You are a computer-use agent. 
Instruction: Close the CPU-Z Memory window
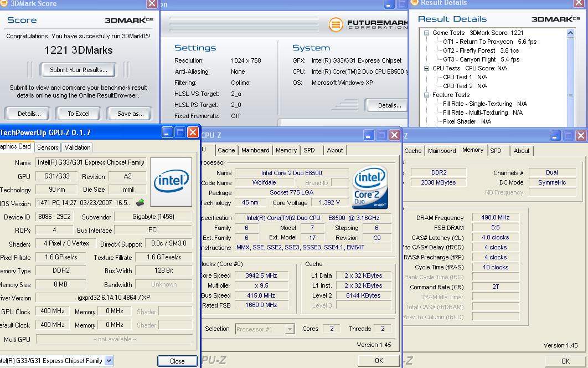[581, 136]
